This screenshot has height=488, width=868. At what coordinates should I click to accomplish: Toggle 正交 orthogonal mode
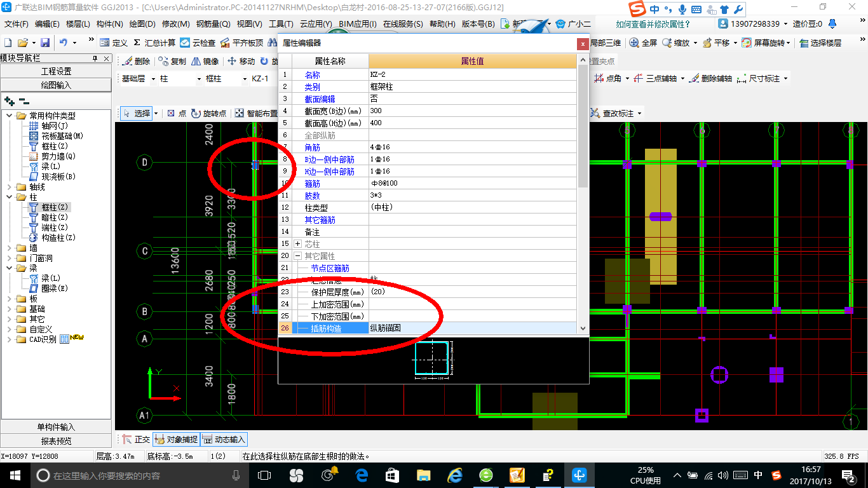coord(135,439)
